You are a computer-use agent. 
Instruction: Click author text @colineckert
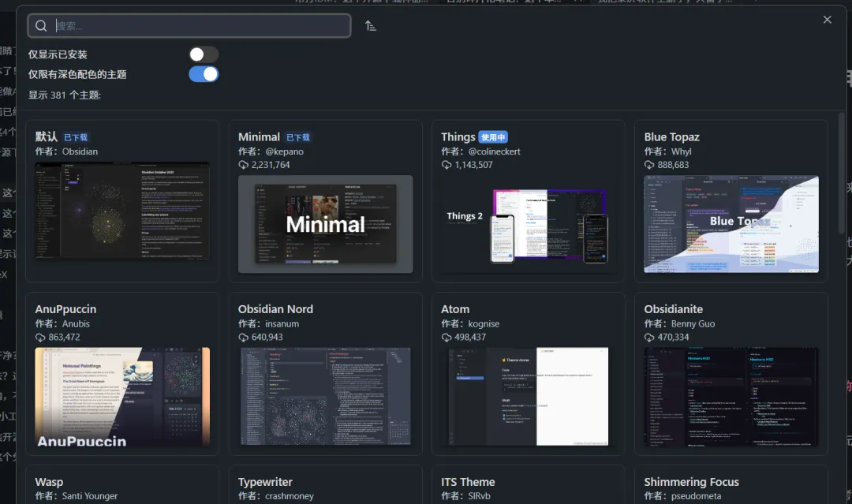point(494,151)
